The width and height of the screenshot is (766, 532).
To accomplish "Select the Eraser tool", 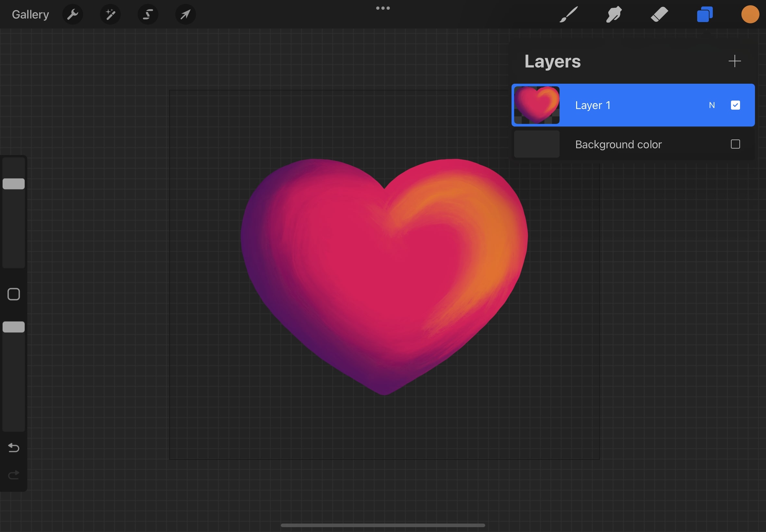I will coord(659,14).
